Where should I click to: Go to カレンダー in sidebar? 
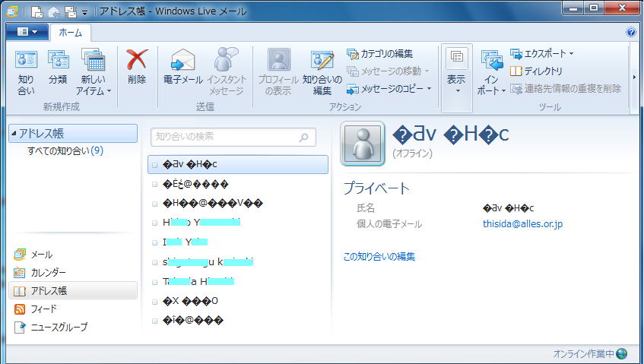(x=40, y=273)
